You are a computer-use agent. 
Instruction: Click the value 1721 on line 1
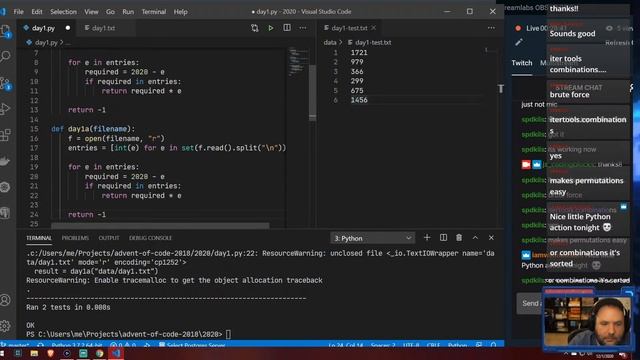[359, 53]
